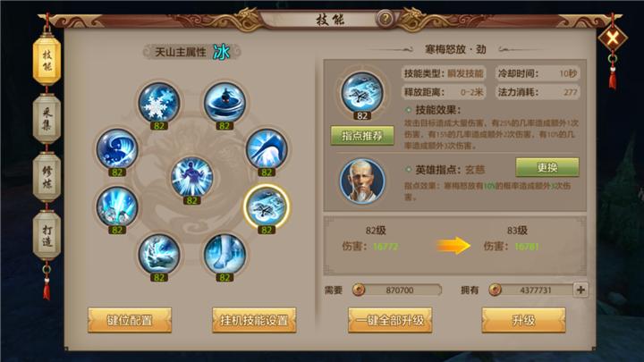The image size is (644, 362).
Task: Select the frozen beast skill icon
Action: click(159, 254)
